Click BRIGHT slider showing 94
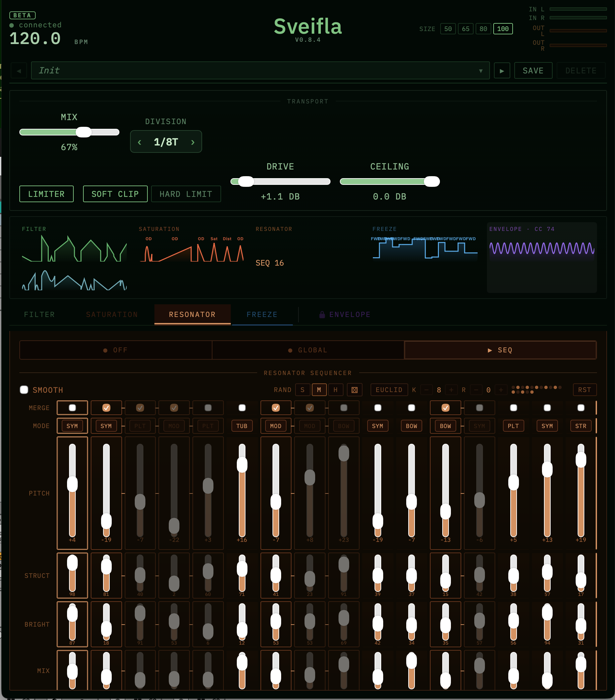 [547, 622]
